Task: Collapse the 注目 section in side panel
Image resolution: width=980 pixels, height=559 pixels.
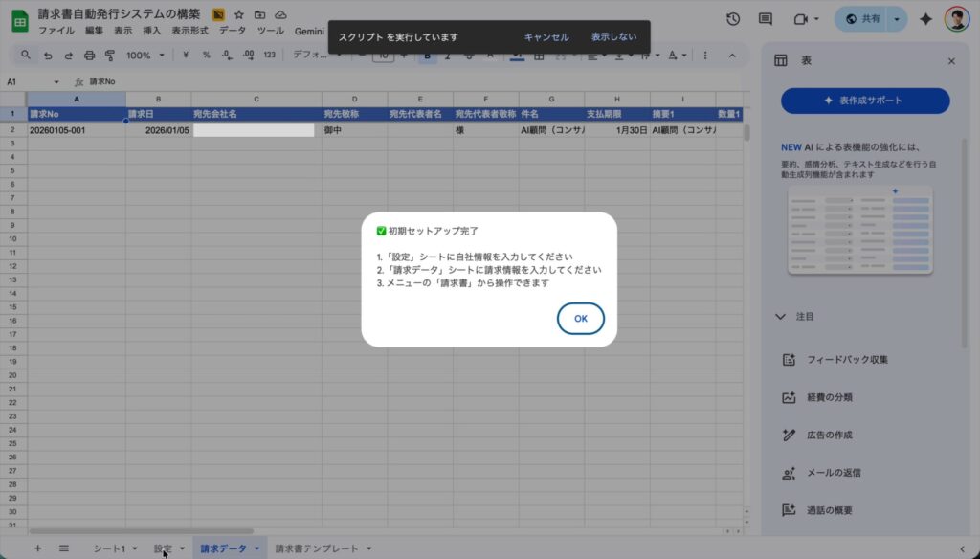Action: [780, 316]
